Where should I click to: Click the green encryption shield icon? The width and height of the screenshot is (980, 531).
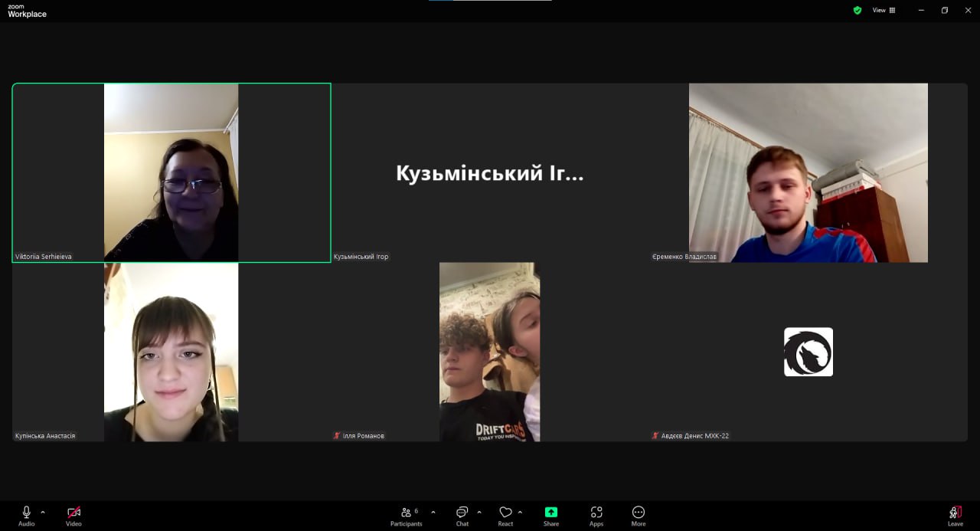pyautogui.click(x=857, y=10)
